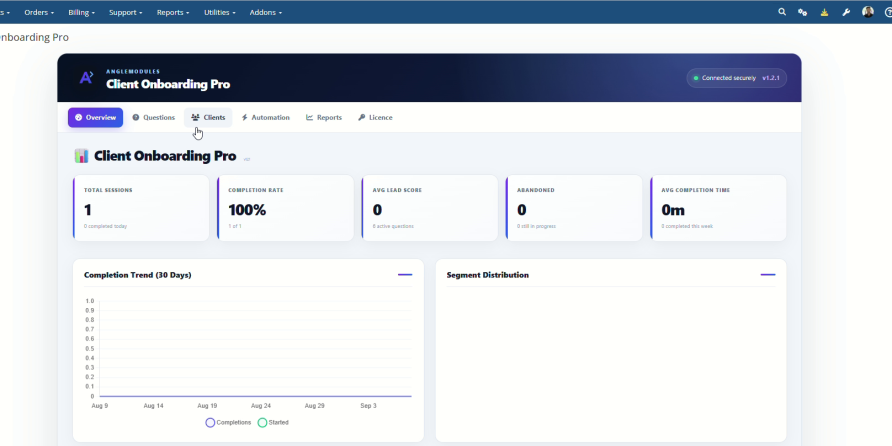
Task: Click the Abandoned stat card
Action: [574, 208]
